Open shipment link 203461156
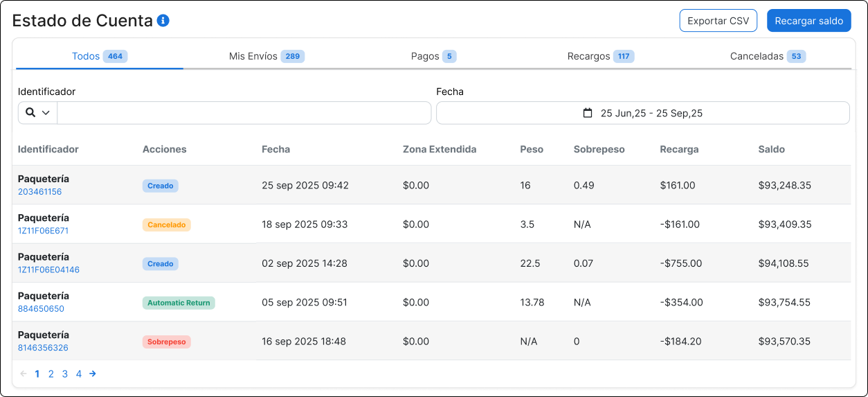This screenshot has height=397, width=868. click(x=39, y=192)
